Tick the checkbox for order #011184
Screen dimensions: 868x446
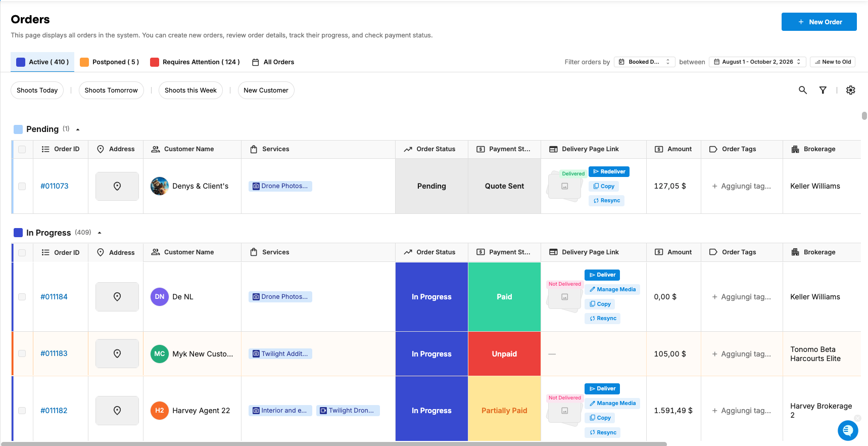(22, 297)
